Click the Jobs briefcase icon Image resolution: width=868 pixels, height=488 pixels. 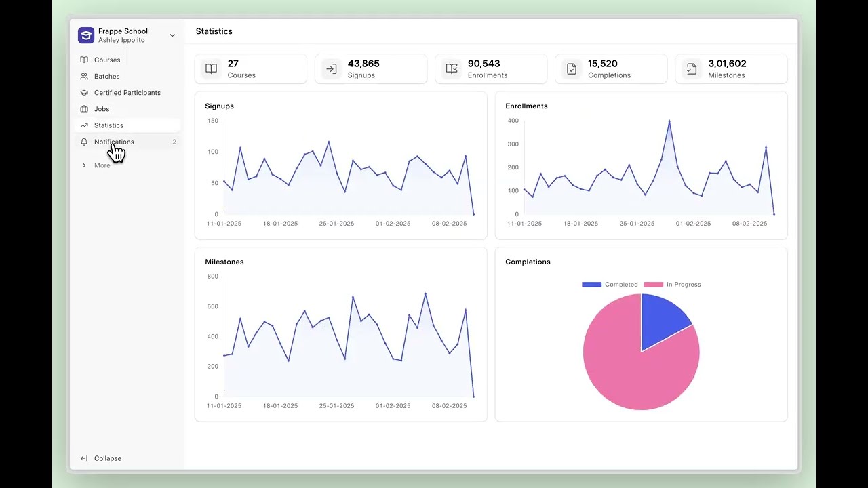pyautogui.click(x=84, y=108)
